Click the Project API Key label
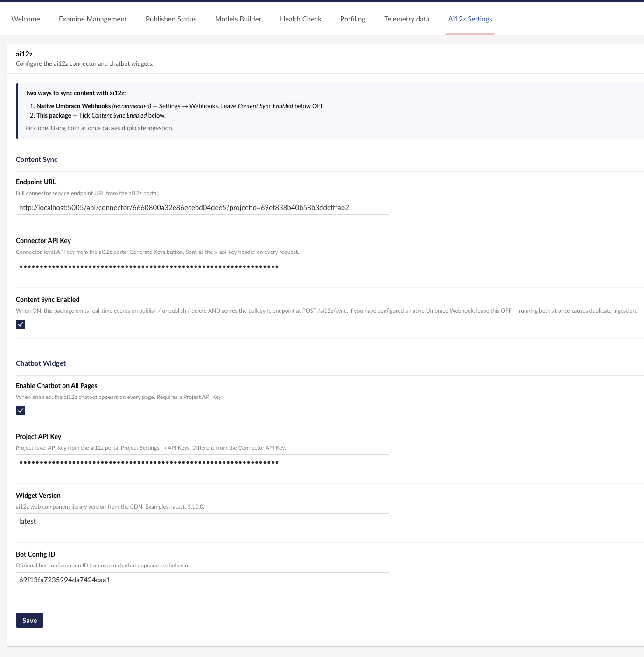Image resolution: width=644 pixels, height=657 pixels. click(x=39, y=437)
